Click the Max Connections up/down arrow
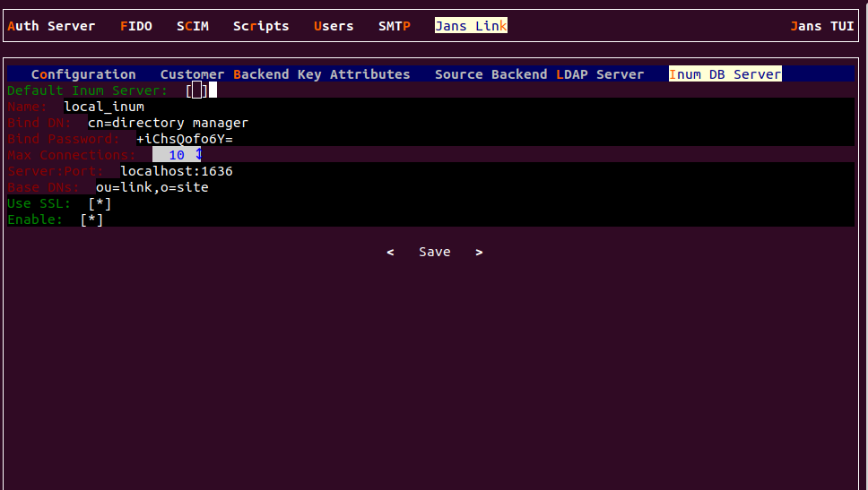The image size is (868, 490). tap(199, 155)
